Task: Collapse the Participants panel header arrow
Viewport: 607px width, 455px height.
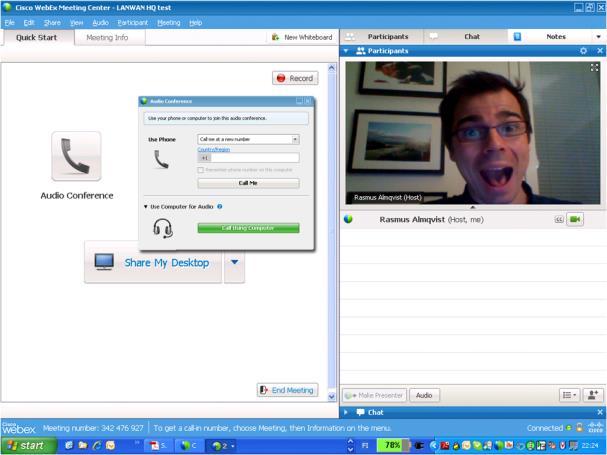Action: click(346, 51)
